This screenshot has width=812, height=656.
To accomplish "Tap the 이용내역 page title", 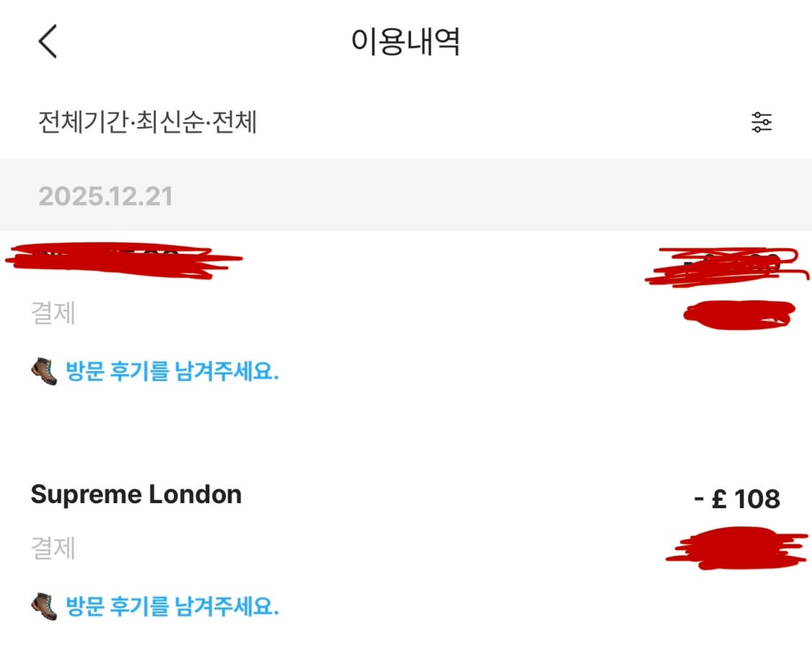I will click(406, 42).
